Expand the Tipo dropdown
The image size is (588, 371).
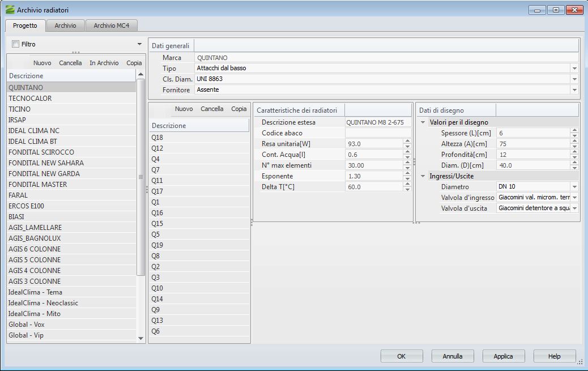click(x=574, y=69)
